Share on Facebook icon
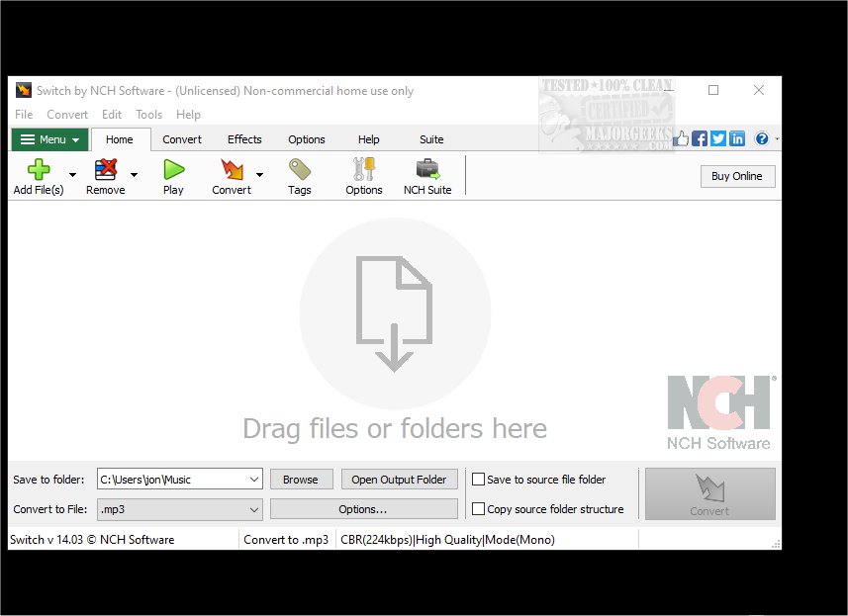This screenshot has width=848, height=616. coord(700,138)
